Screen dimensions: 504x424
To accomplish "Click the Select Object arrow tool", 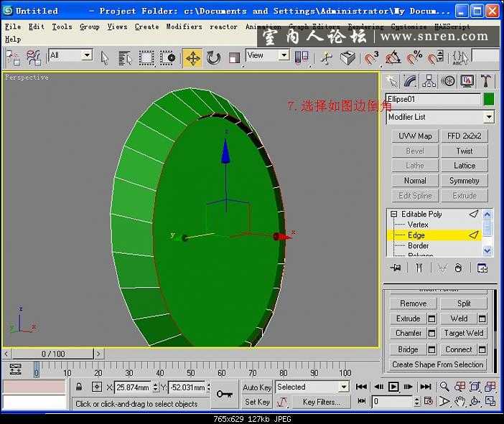I will pyautogui.click(x=105, y=58).
